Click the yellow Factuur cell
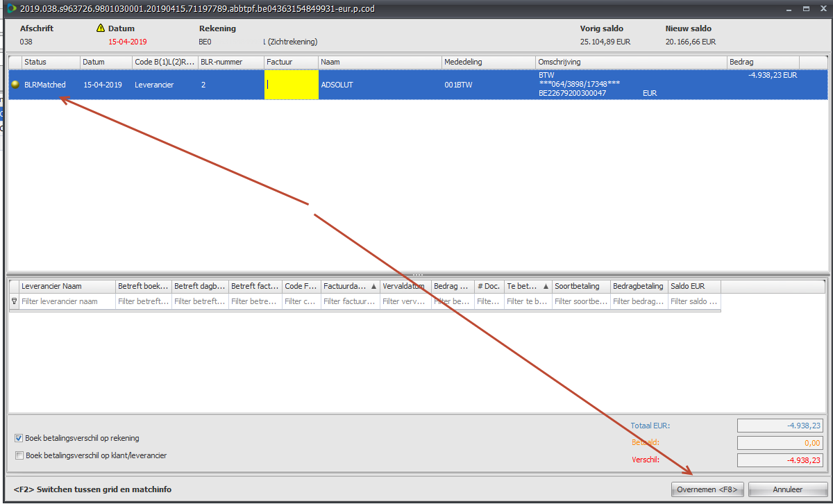This screenshot has height=504, width=833. (292, 85)
